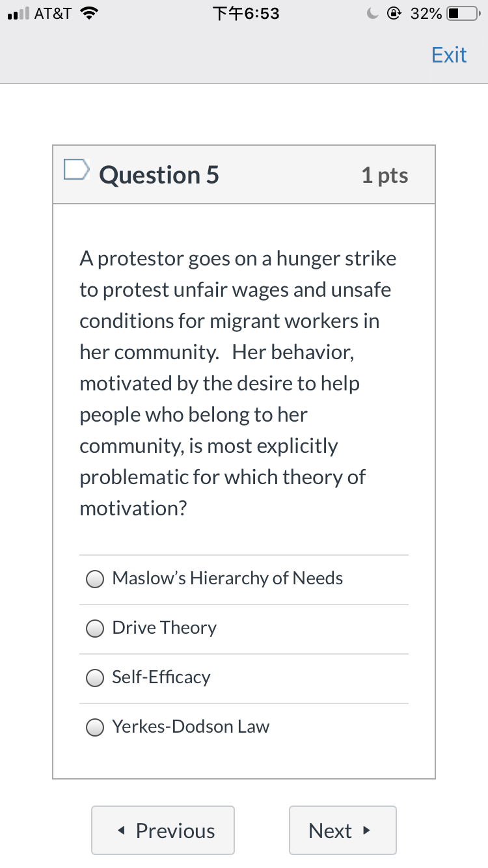Tap the clock showing 6:53

click(246, 13)
